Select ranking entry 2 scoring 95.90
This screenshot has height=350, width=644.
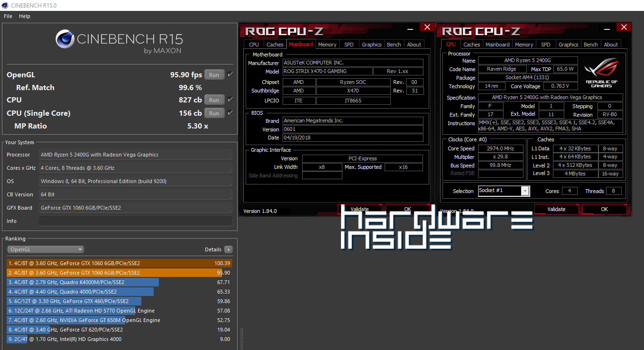click(x=120, y=273)
